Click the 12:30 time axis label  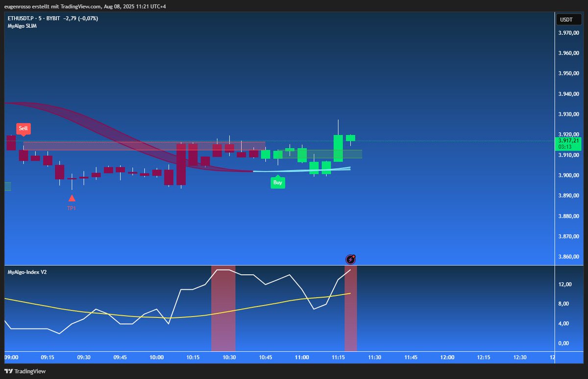(x=520, y=357)
